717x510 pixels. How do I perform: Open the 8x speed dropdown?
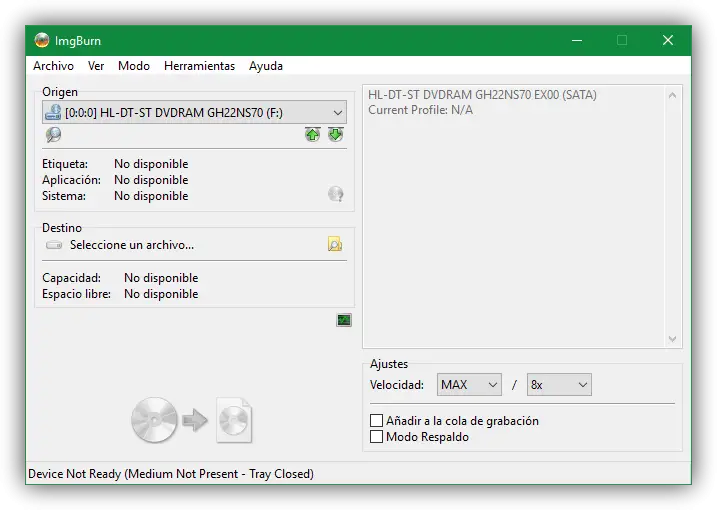click(559, 385)
